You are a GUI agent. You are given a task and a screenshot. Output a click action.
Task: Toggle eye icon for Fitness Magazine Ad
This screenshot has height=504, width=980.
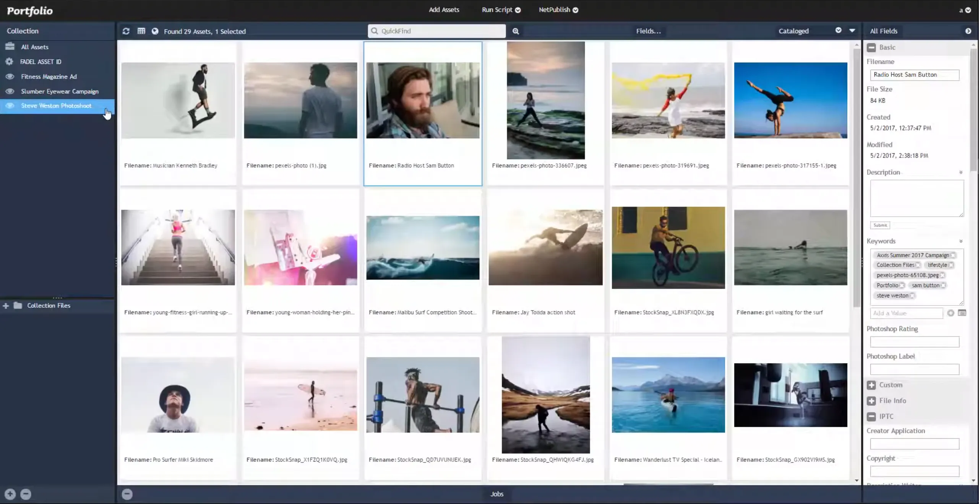[x=10, y=76]
